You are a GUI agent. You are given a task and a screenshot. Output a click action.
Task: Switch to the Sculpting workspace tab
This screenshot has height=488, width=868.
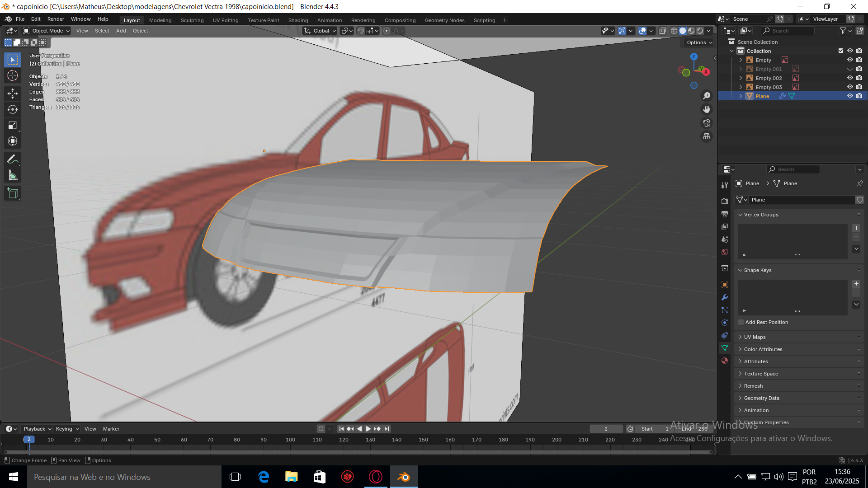192,20
